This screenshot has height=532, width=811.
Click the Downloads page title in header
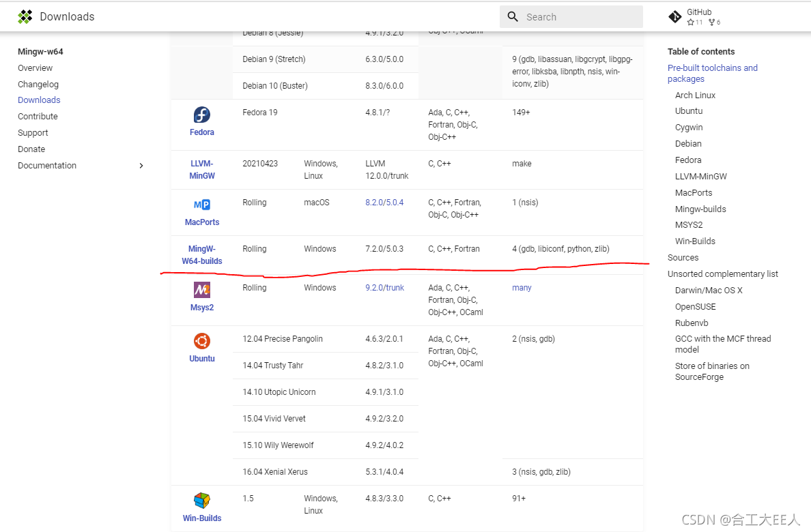coord(67,16)
